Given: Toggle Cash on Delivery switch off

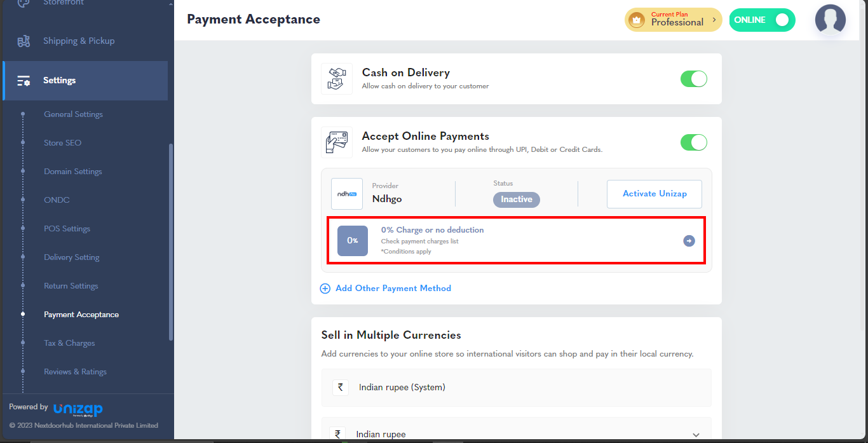Looking at the screenshot, I should 694,79.
